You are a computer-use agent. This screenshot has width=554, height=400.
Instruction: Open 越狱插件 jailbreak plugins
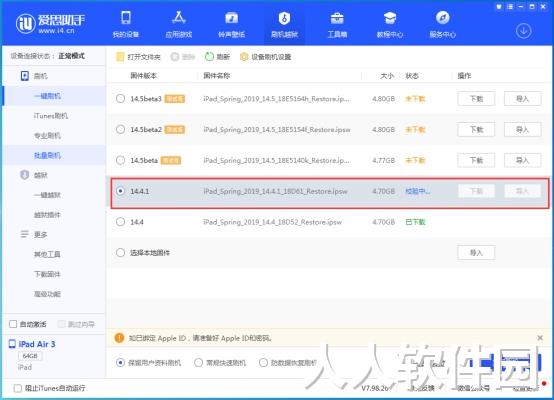pos(47,214)
